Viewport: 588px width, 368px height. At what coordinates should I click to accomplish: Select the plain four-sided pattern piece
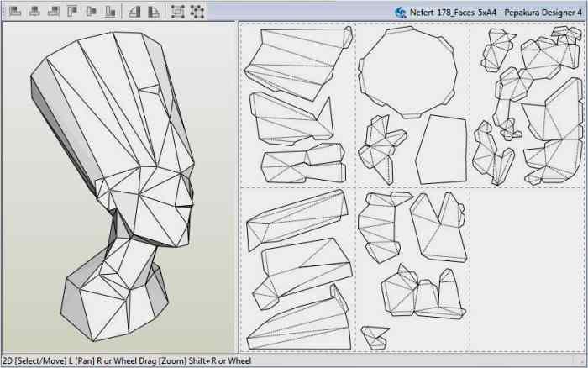442,150
